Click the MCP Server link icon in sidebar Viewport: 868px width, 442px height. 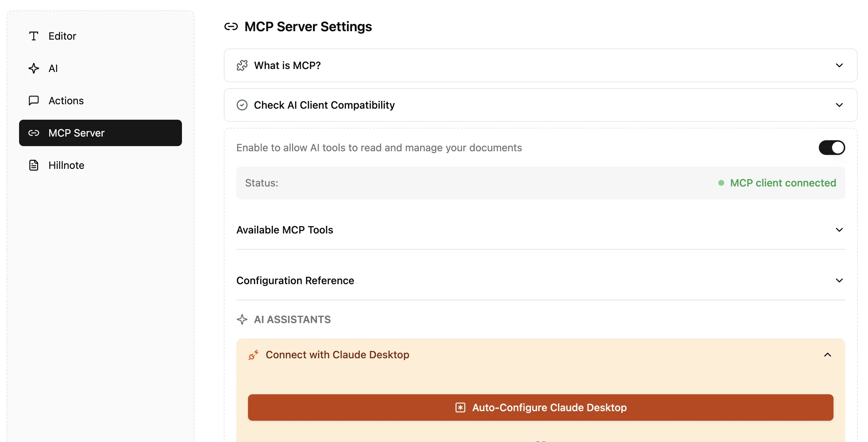[x=34, y=133]
